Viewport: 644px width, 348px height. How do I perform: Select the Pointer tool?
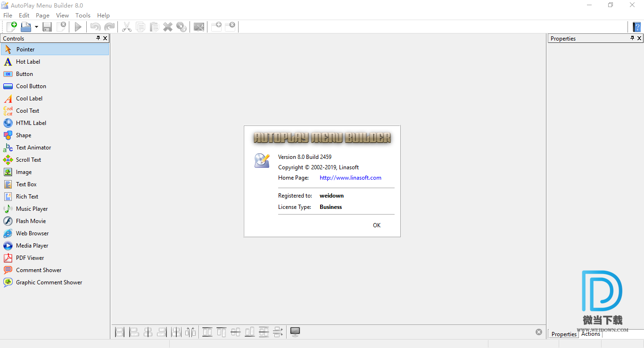pyautogui.click(x=55, y=49)
